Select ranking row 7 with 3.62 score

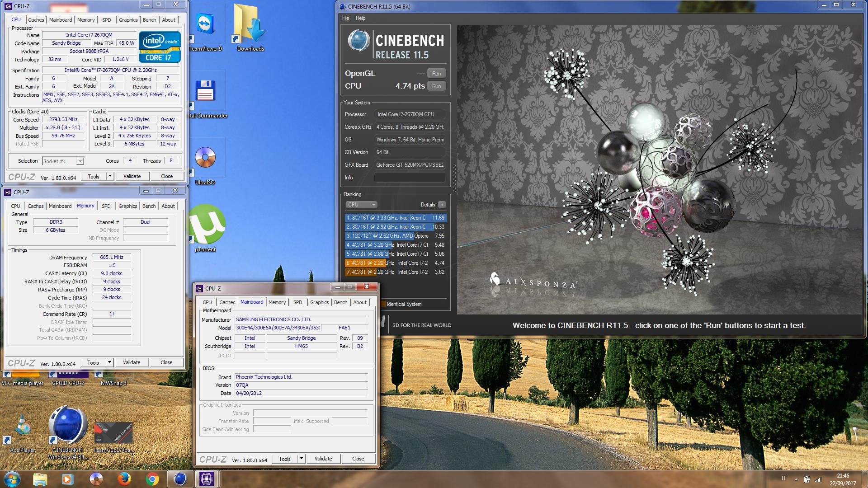pyautogui.click(x=396, y=272)
